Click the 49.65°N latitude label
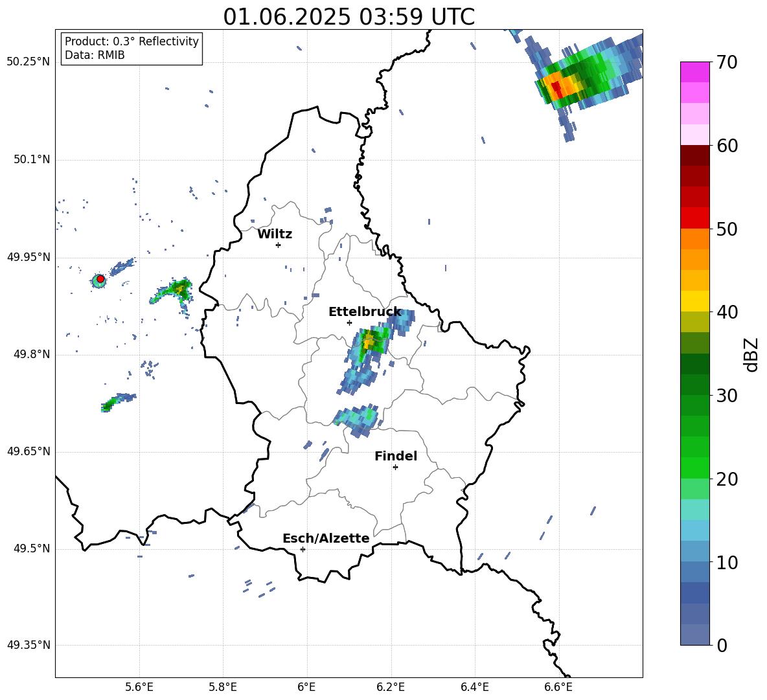This screenshot has width=767, height=700. (29, 451)
